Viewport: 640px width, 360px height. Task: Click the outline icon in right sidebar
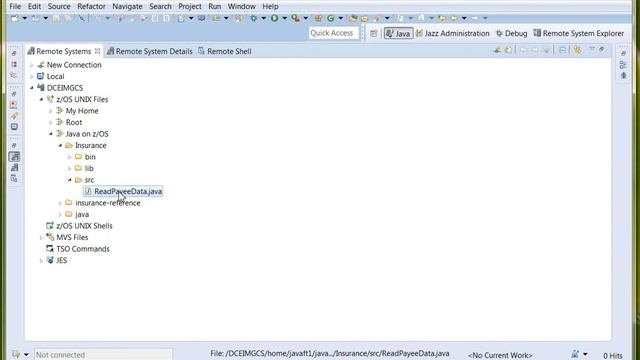point(623,64)
